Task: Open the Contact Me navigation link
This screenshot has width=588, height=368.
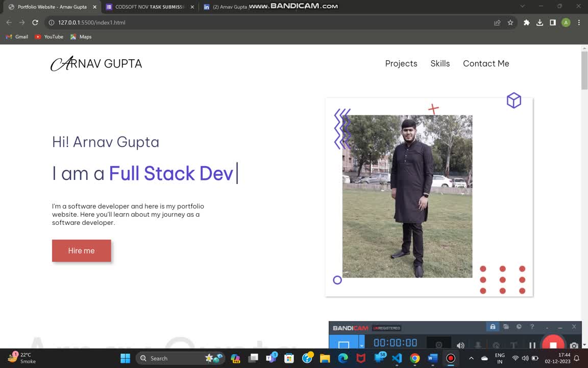Action: tap(486, 63)
